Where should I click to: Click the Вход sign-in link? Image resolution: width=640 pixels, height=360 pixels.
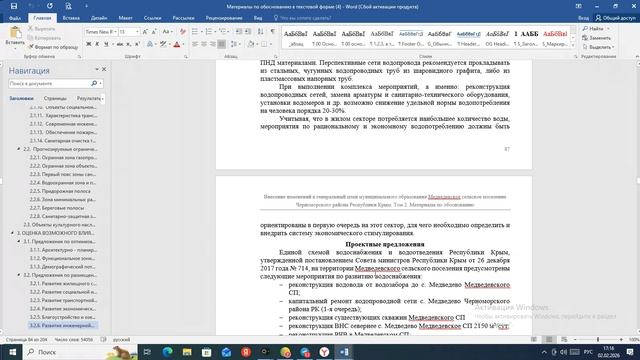[x=583, y=18]
